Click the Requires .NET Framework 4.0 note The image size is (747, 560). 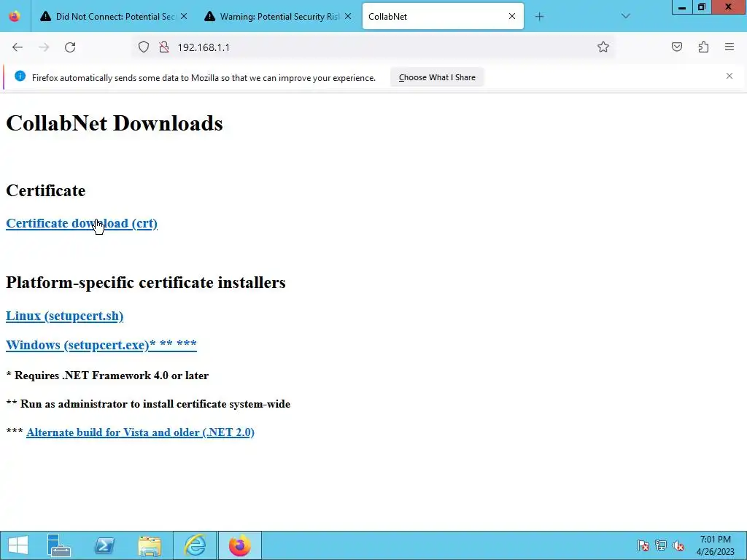pos(107,376)
